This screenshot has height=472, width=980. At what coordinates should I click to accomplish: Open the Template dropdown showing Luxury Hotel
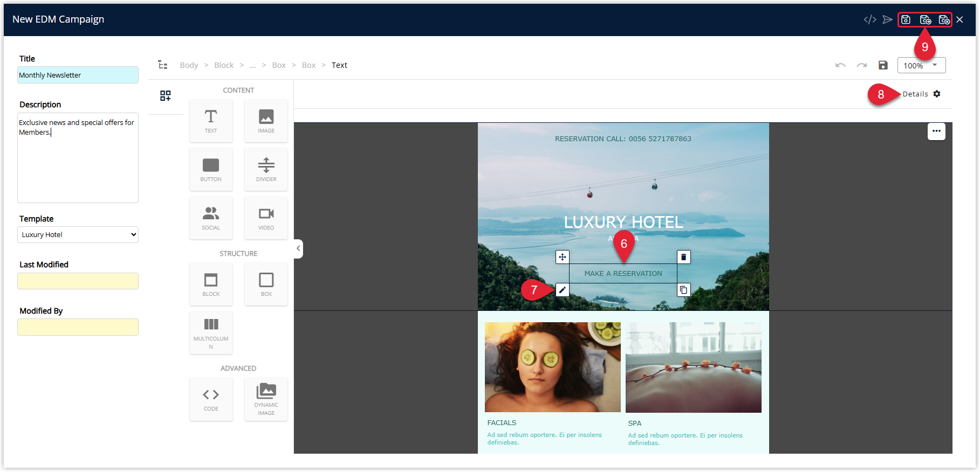78,234
